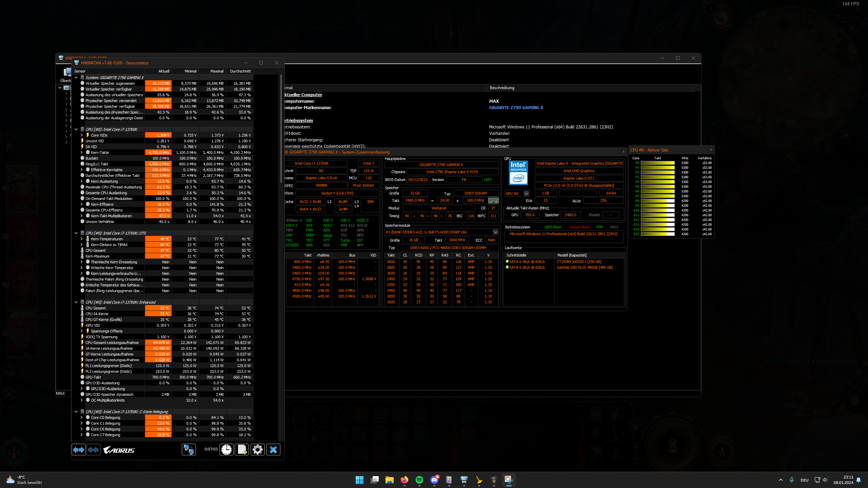Screen dimensions: 868x488
Task: Click the Aktuell column header
Action: point(164,71)
